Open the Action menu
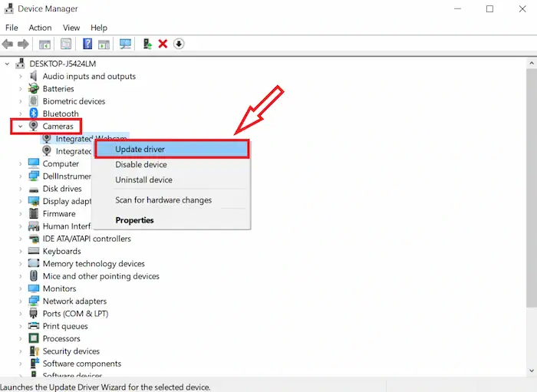 pos(40,28)
